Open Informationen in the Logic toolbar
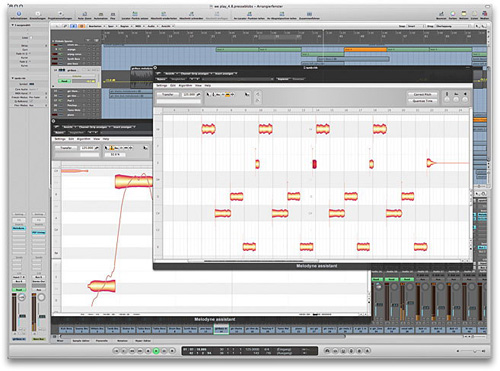The image size is (500, 371). point(19,14)
